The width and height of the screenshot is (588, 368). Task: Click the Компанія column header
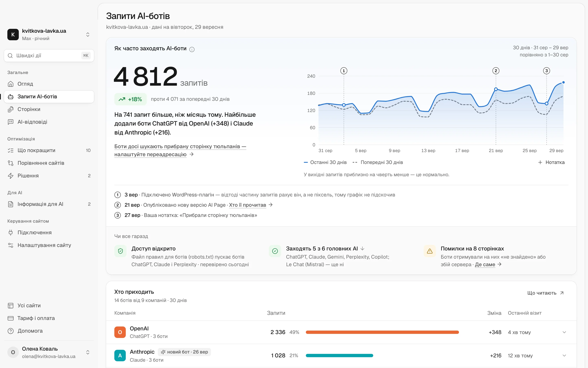click(x=125, y=313)
